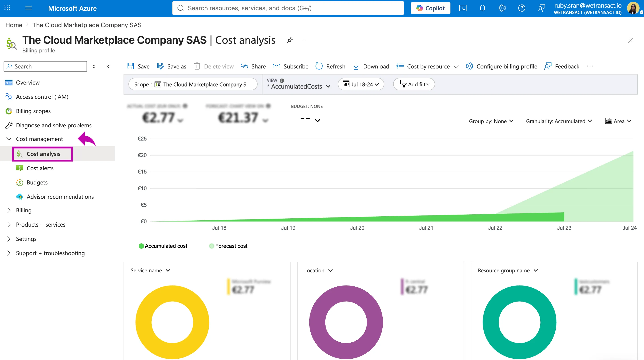
Task: Open the Jul 18-24 date range picker
Action: [x=361, y=84]
